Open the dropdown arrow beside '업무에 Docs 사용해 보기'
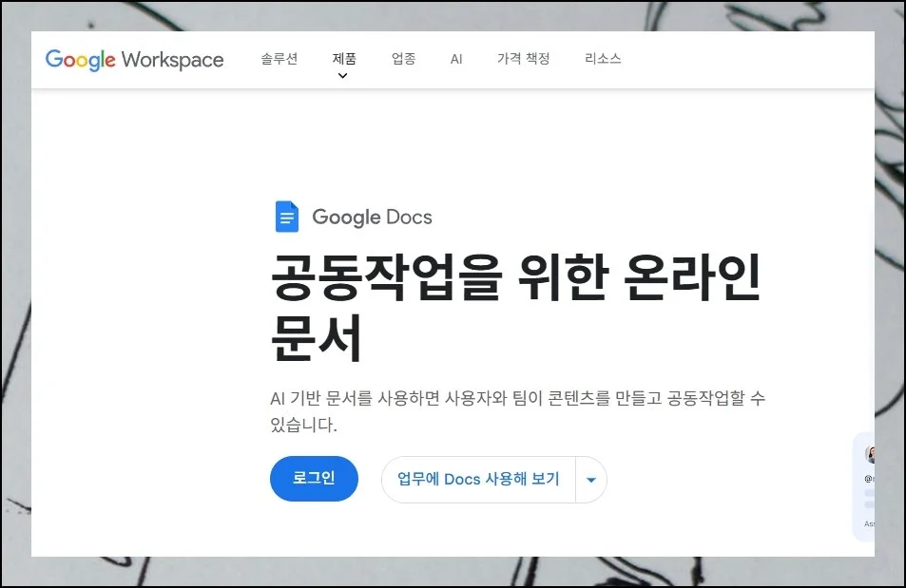This screenshot has width=906, height=588. click(590, 480)
